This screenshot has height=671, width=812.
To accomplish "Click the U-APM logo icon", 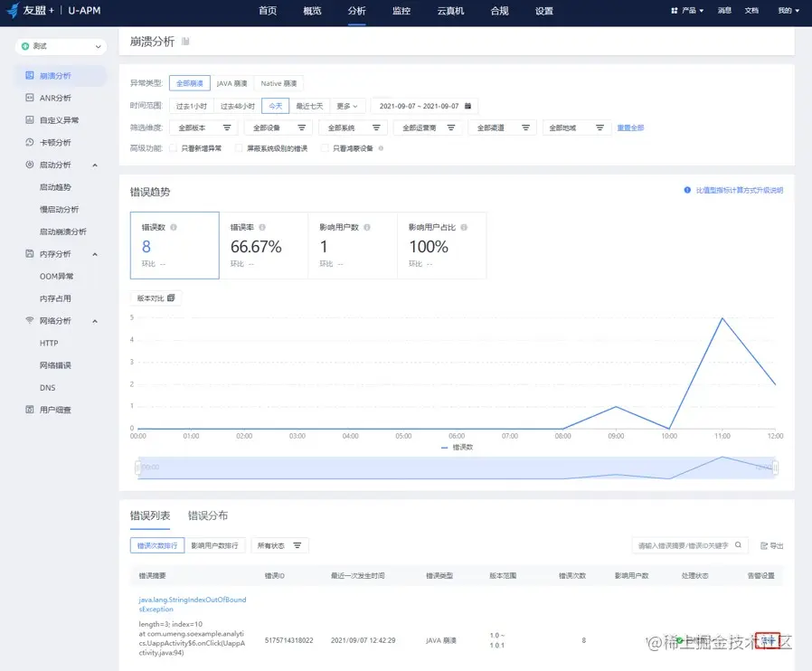I will (13, 10).
